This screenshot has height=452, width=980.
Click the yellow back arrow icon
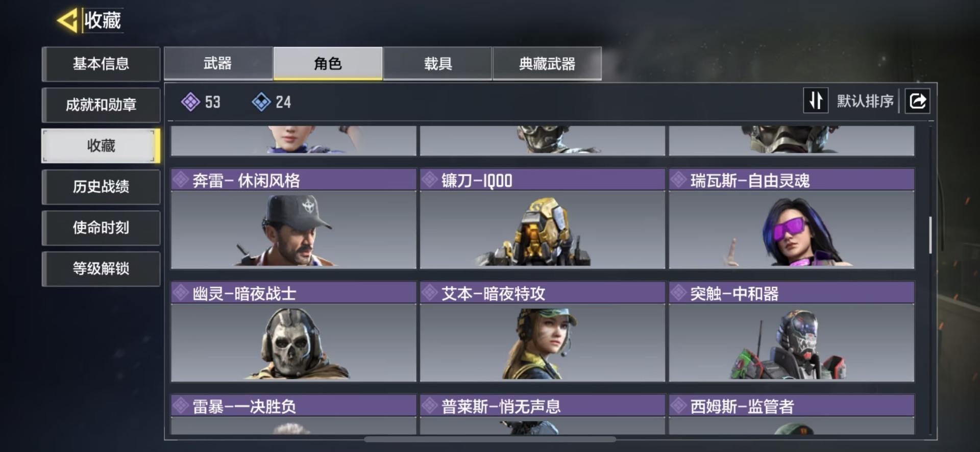tap(67, 20)
